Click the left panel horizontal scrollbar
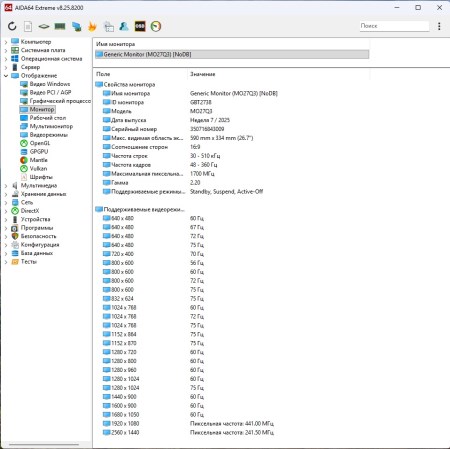This screenshot has width=450, height=449. coord(44,444)
